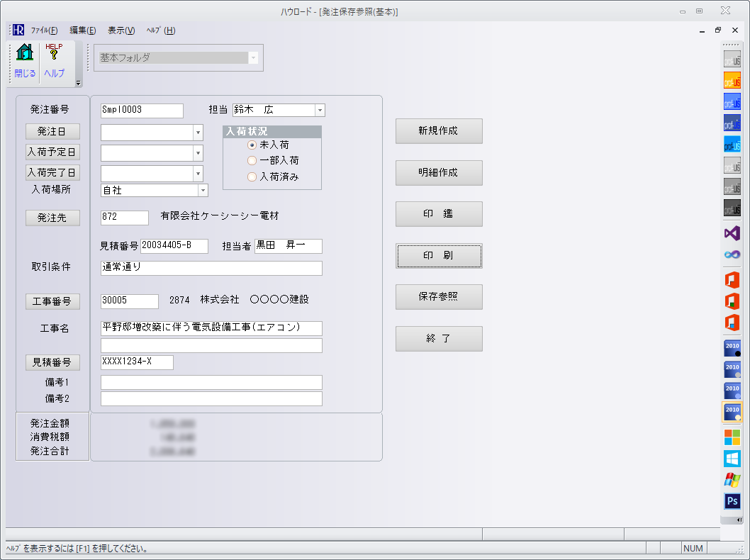The width and height of the screenshot is (750, 560).
Task: Open the 入荷場所 dropdown showing 自社
Action: click(x=203, y=191)
